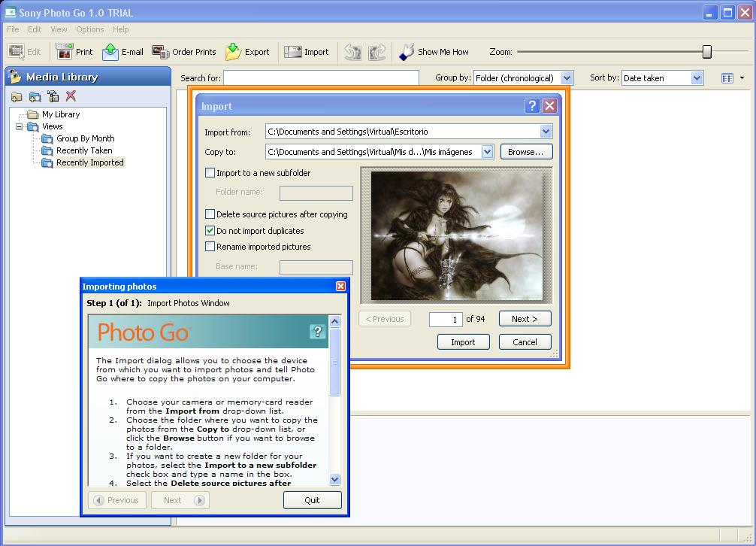Click the Zoom slider handle
756x546 pixels.
[x=707, y=52]
